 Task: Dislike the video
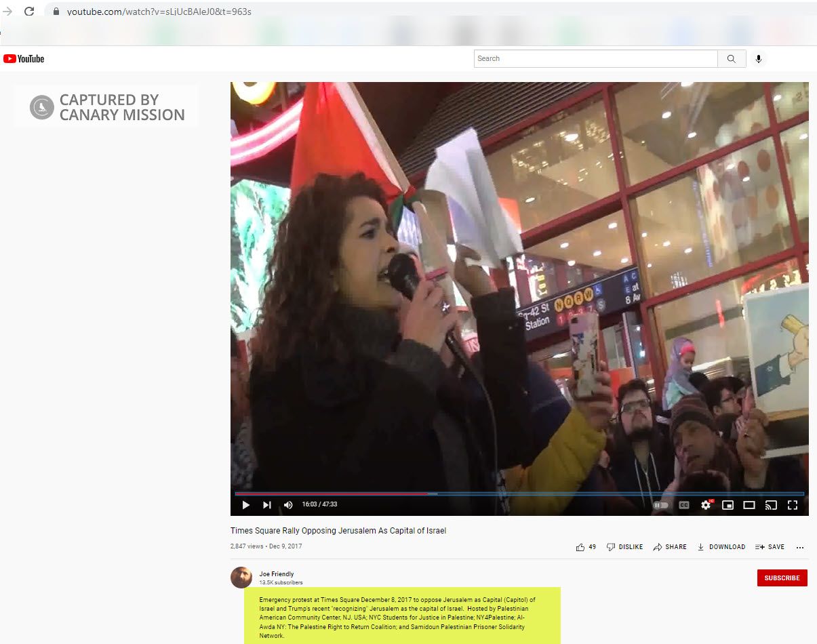pyautogui.click(x=624, y=547)
